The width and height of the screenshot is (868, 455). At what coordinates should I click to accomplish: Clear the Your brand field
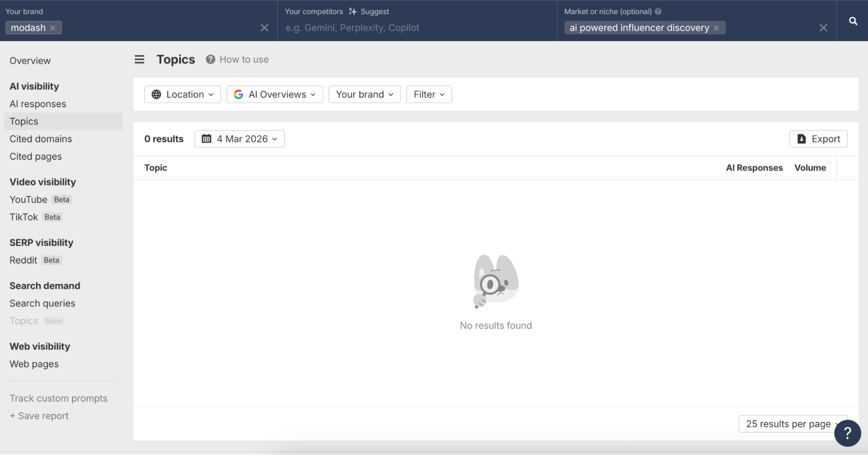tap(264, 28)
